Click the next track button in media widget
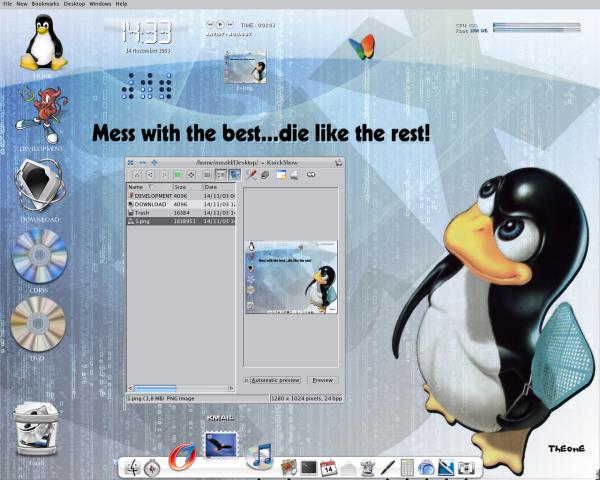Screen dimensions: 600x480 click(230, 24)
